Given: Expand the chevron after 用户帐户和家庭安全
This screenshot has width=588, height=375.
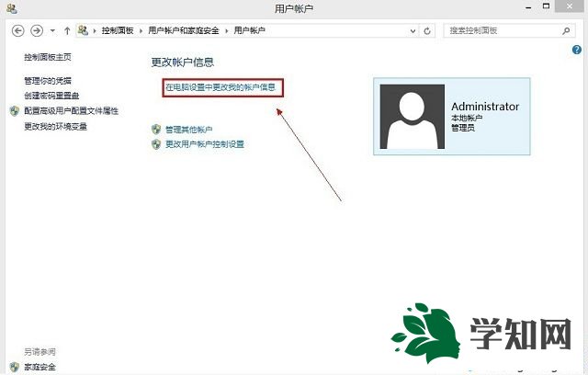Looking at the screenshot, I should [227, 30].
